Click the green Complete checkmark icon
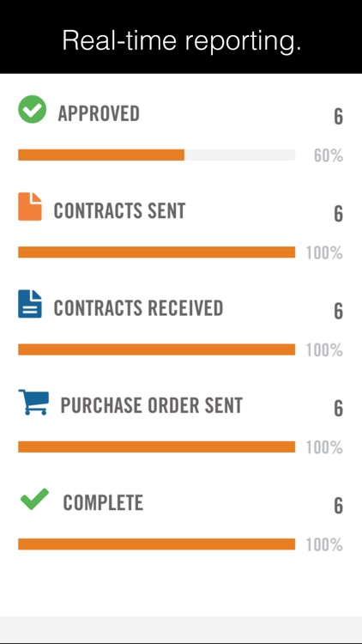362x644 pixels. point(34,499)
